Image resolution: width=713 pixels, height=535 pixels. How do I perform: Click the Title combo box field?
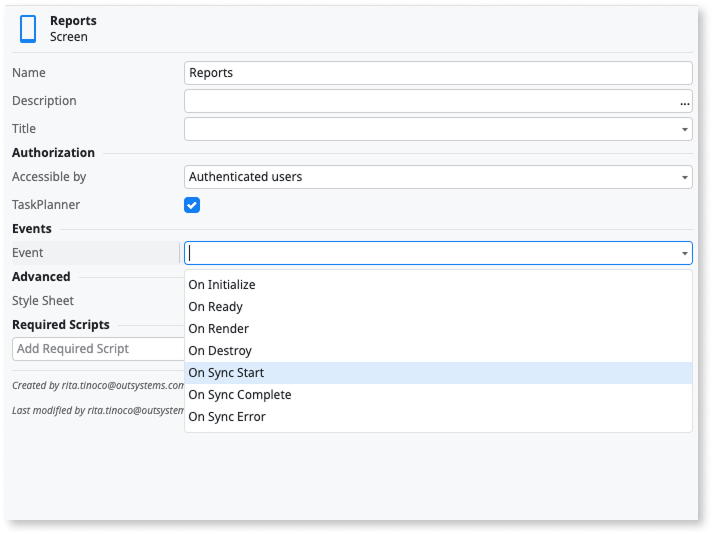438,129
